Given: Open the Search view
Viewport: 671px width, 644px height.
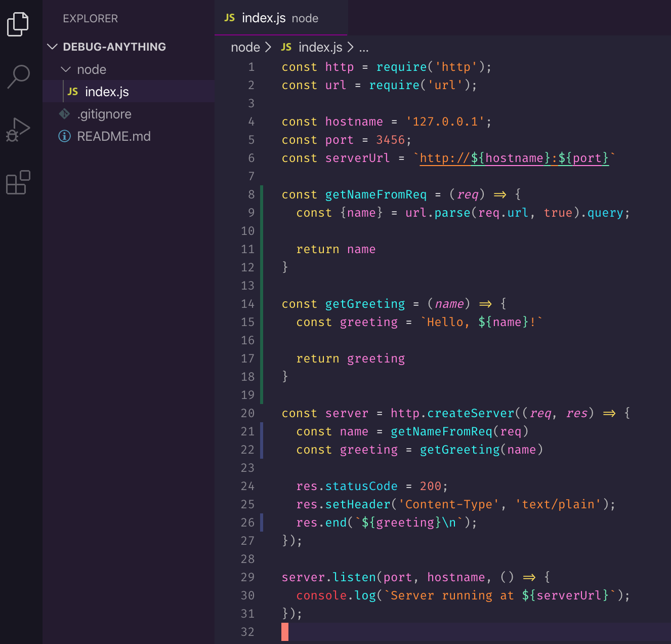Looking at the screenshot, I should point(18,76).
